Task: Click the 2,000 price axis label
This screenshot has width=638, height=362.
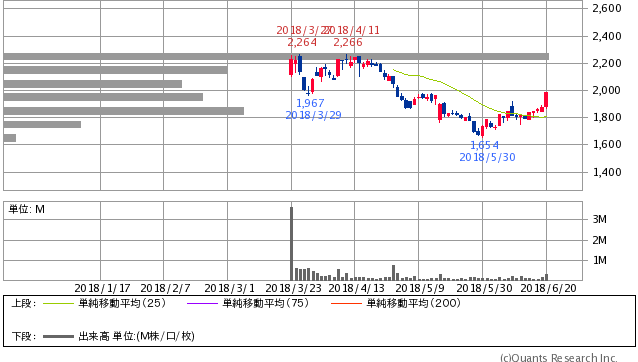Action: 607,90
